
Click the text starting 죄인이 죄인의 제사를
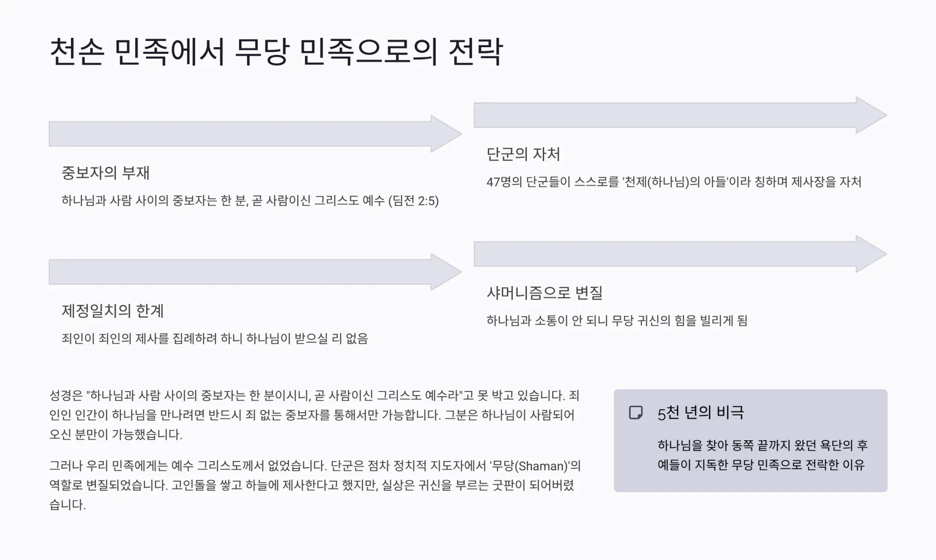215,339
